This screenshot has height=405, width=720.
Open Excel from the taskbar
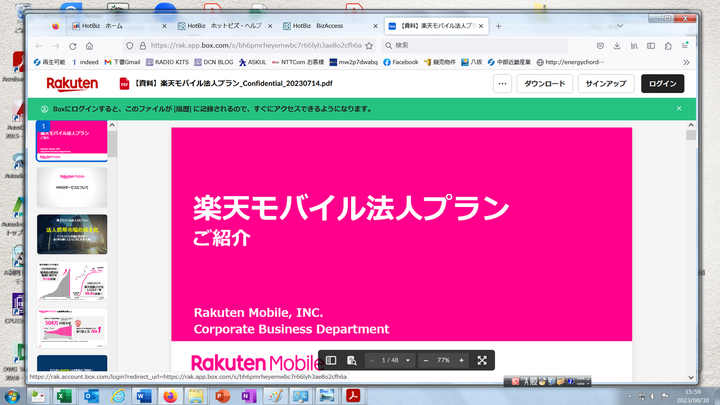pyautogui.click(x=64, y=396)
